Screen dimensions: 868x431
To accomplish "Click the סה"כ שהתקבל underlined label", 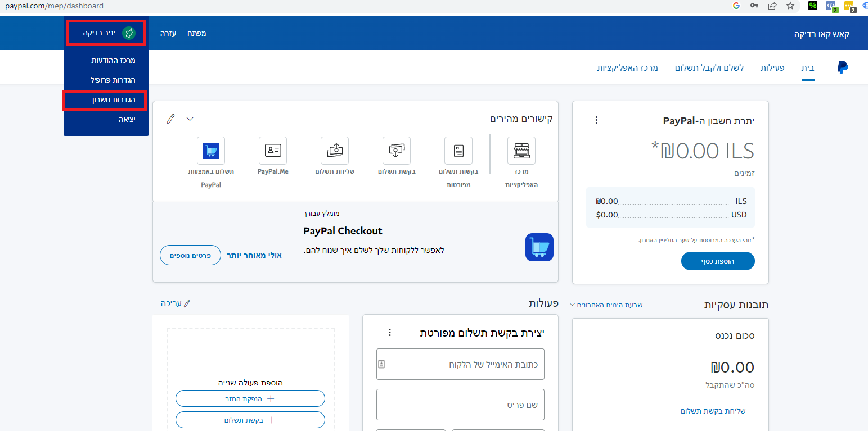I will point(730,385).
